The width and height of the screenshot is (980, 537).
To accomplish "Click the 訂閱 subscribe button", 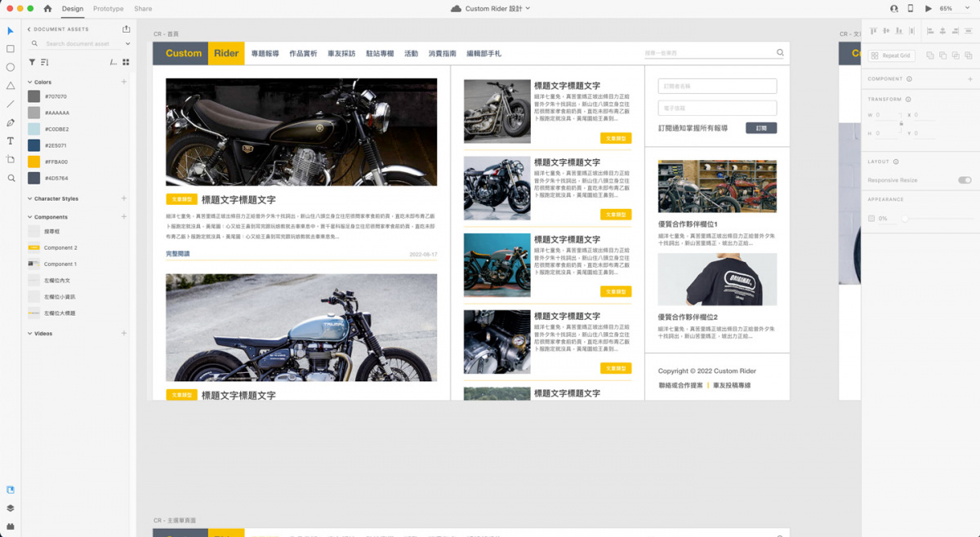I will (761, 128).
